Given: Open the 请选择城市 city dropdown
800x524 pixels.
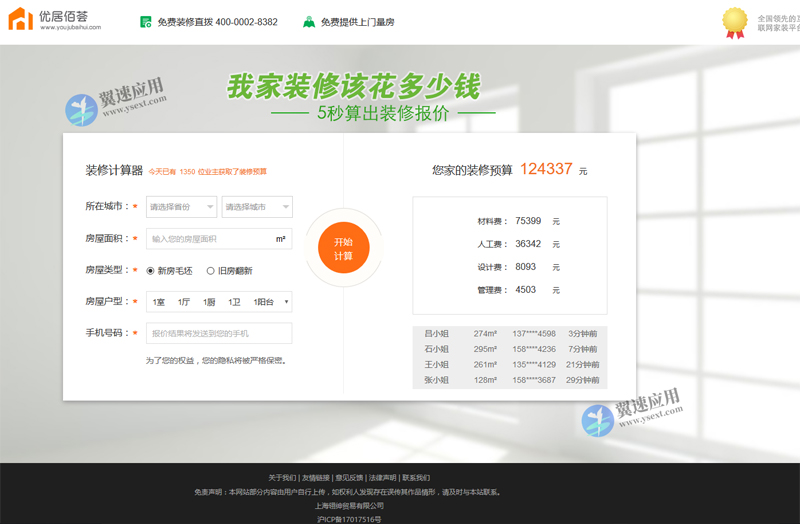Looking at the screenshot, I should coord(257,207).
